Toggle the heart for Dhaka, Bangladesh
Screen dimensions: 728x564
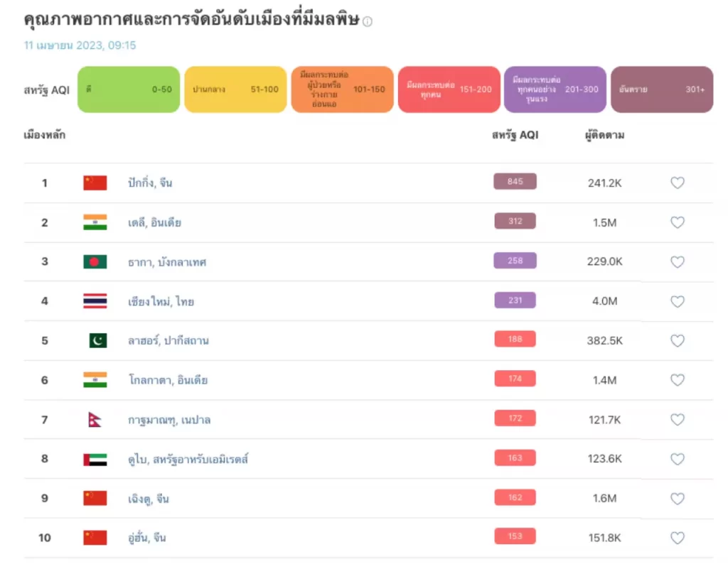click(678, 261)
